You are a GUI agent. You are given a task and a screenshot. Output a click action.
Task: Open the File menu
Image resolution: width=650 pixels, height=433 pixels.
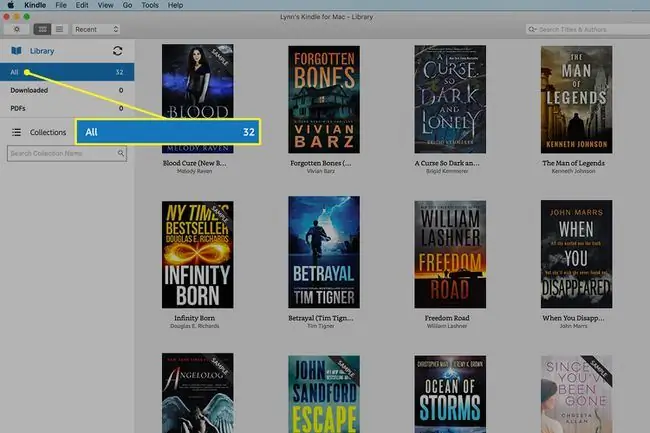click(x=61, y=5)
